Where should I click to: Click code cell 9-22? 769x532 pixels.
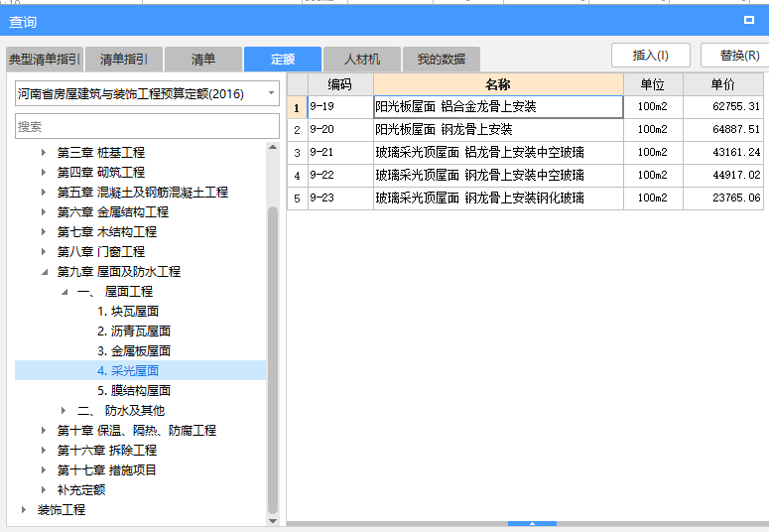pos(340,176)
